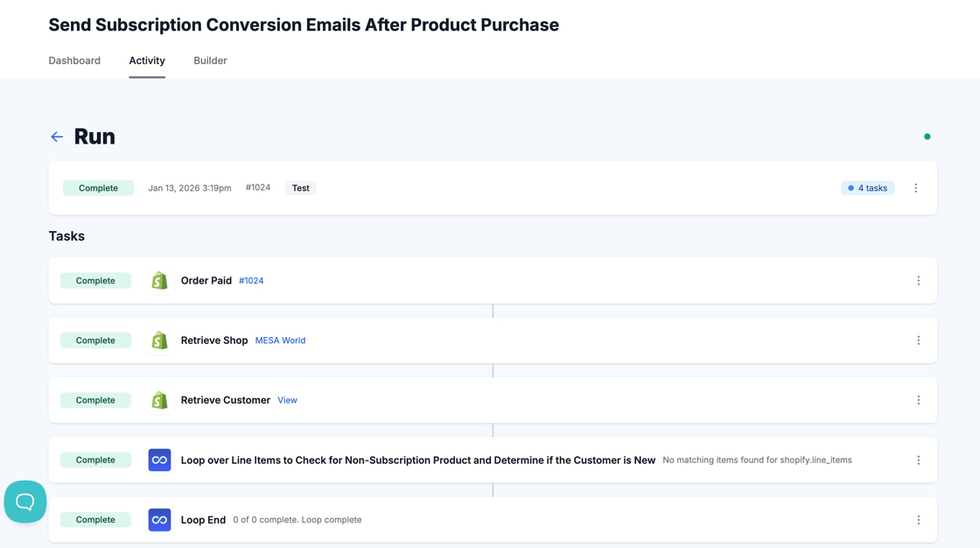Open run summary three-dot menu
980x548 pixels.
(x=915, y=188)
